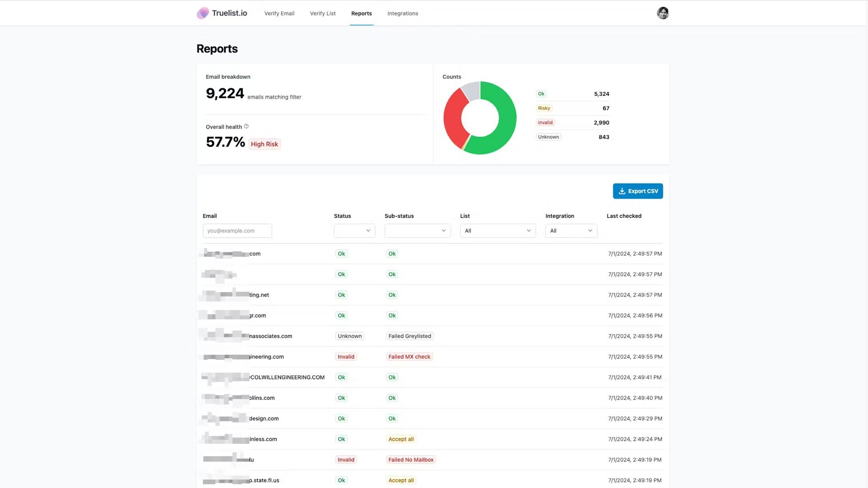Click the Export CSV button
Screen dimensions: 868x488
point(638,191)
